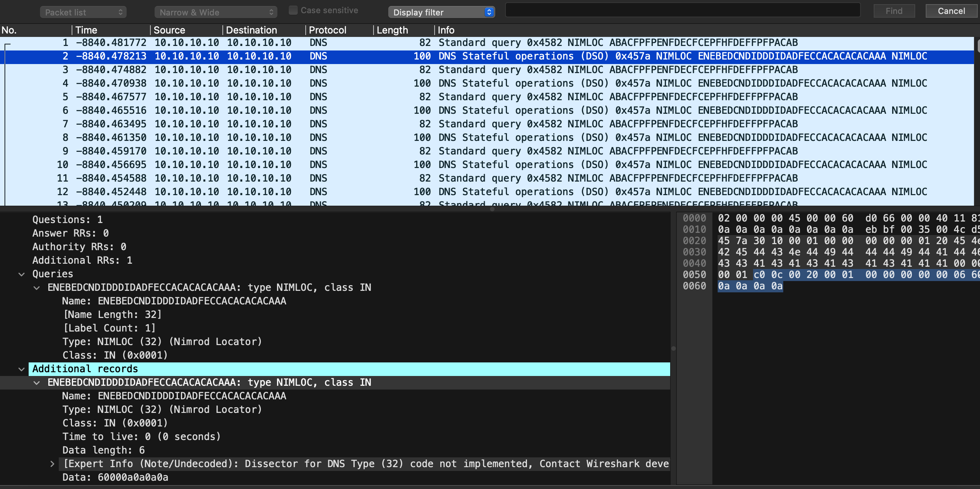This screenshot has height=489, width=980.
Task: Select packet 6 at time -8840.465516
Action: coord(487,111)
